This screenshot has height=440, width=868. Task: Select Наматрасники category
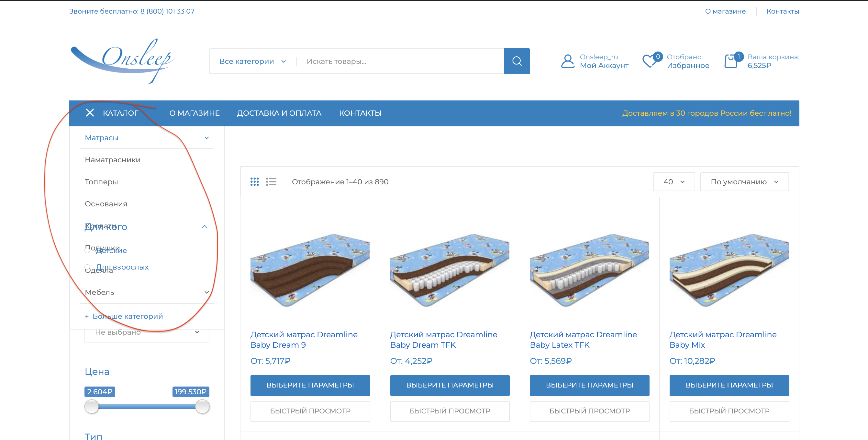click(x=113, y=160)
